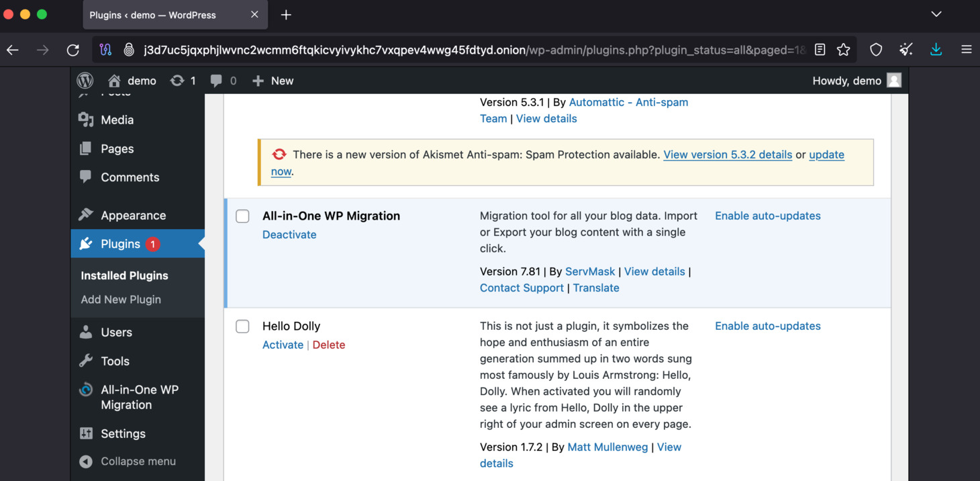
Task: Check the Hello Dolly checkbox
Action: pos(242,326)
